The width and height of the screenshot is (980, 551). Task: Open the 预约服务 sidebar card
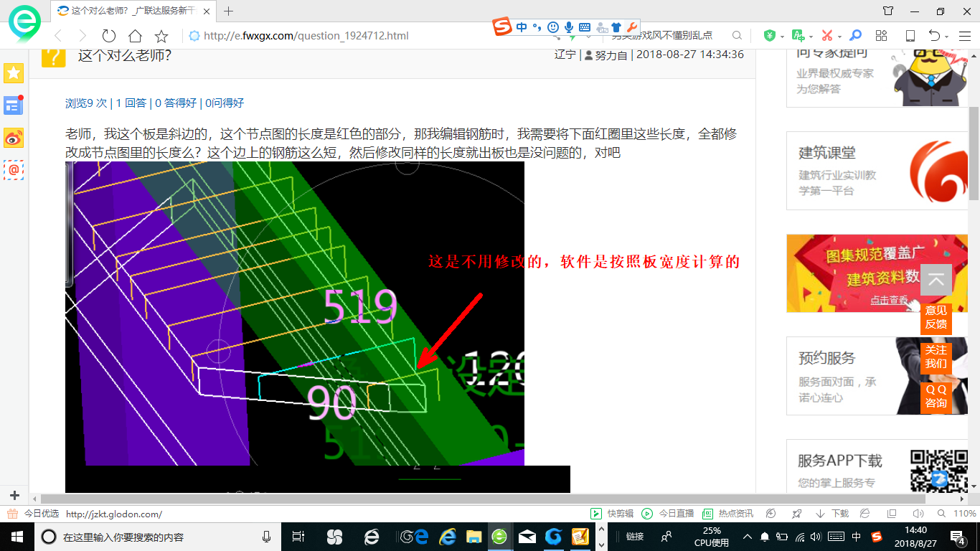[x=878, y=376]
